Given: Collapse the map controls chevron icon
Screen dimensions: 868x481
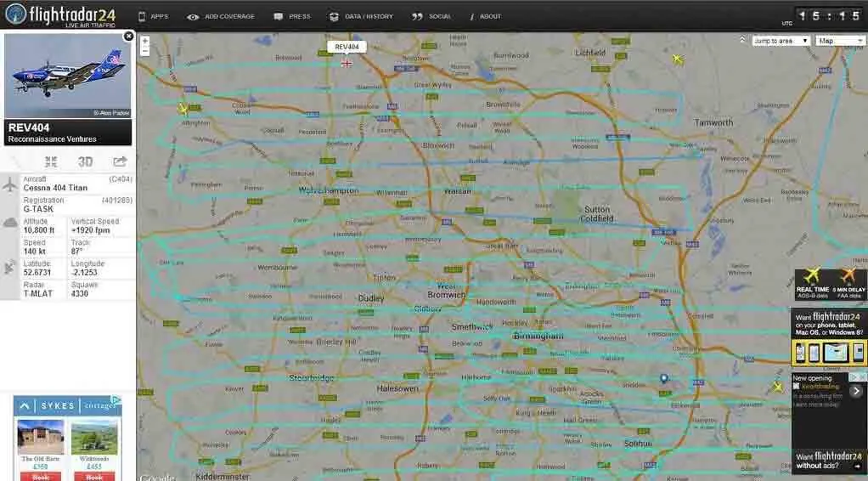Looking at the screenshot, I should 742,39.
